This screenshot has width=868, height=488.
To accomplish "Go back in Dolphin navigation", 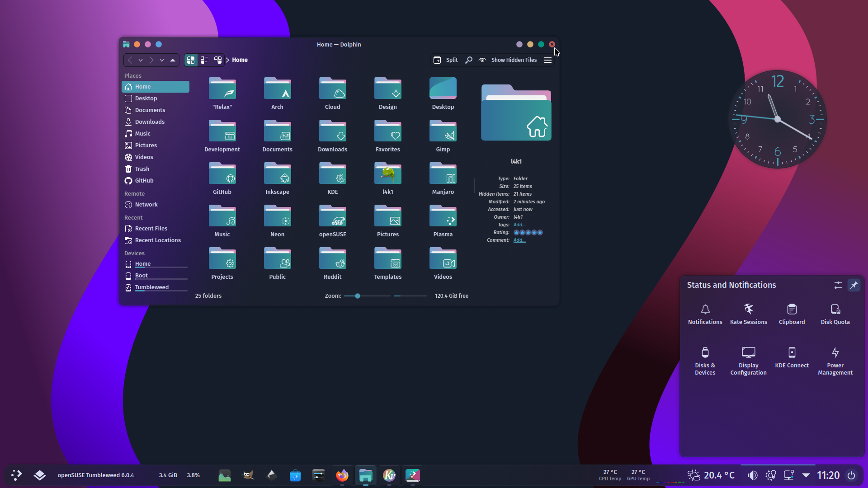I will 130,60.
